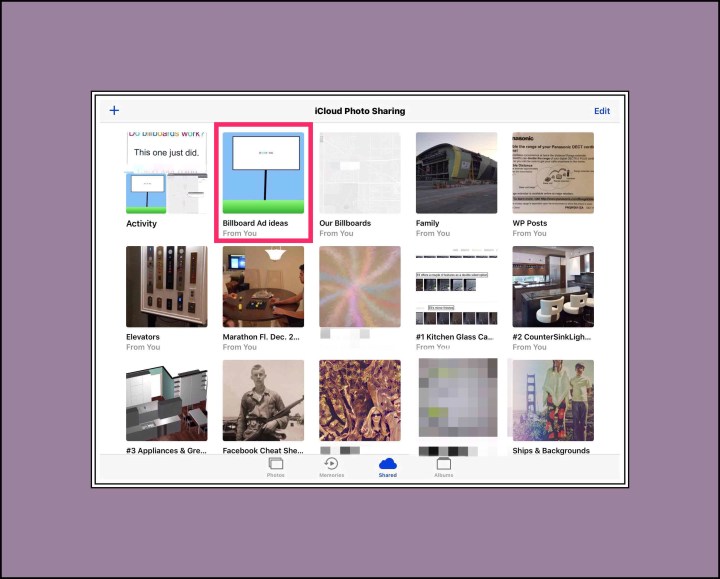The image size is (720, 579).
Task: Open the #2 CounterSinkLigh album
Action: (x=552, y=287)
